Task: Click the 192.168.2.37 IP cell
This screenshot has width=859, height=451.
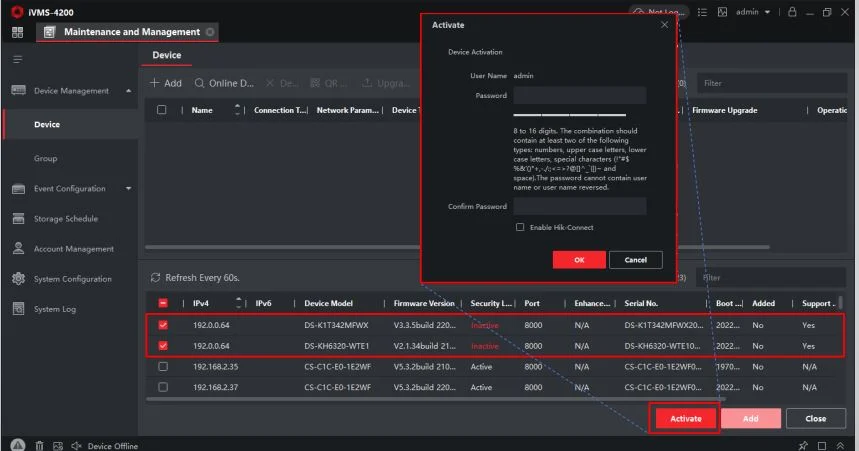Action: [x=215, y=387]
